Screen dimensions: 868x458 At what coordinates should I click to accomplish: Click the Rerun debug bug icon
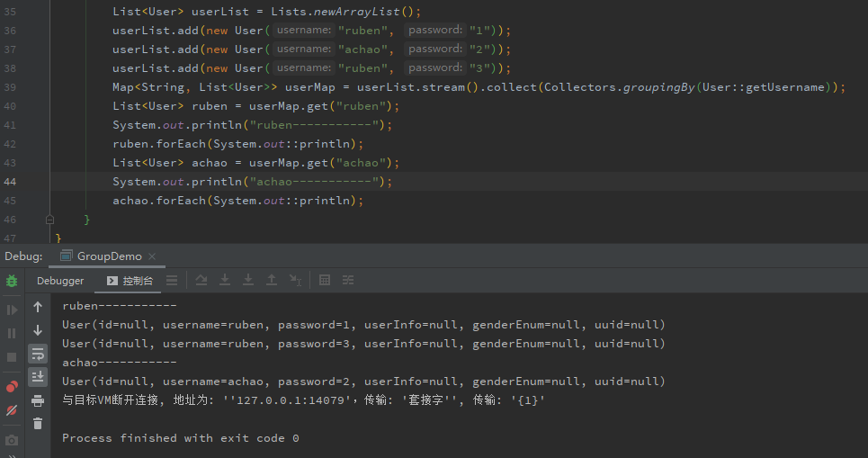pyautogui.click(x=12, y=281)
